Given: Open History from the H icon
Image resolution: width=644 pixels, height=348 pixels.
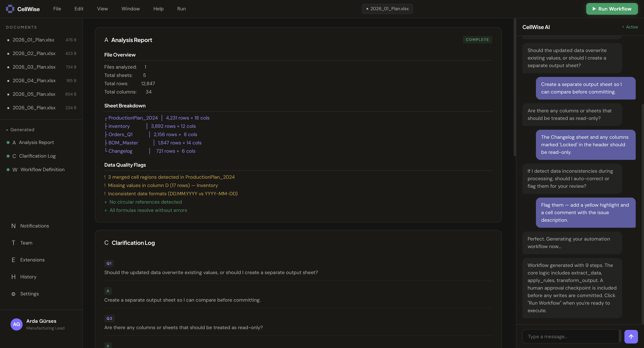Looking at the screenshot, I should pos(14,277).
